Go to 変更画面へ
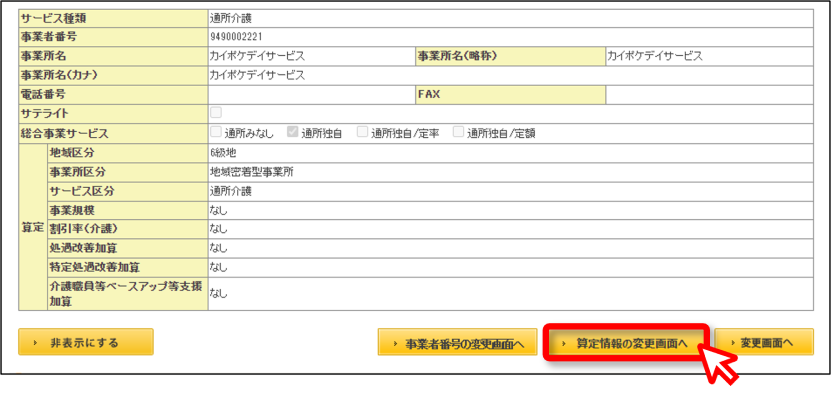The height and width of the screenshot is (396, 831). [764, 342]
